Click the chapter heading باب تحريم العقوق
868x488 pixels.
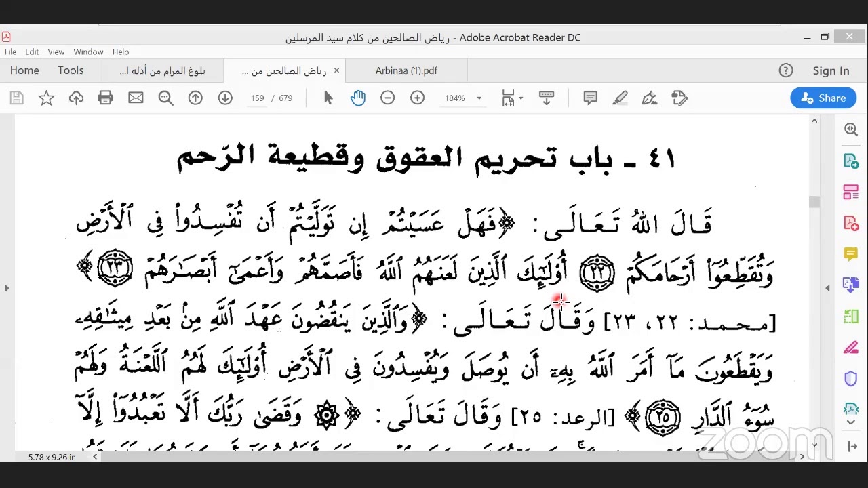coord(427,159)
